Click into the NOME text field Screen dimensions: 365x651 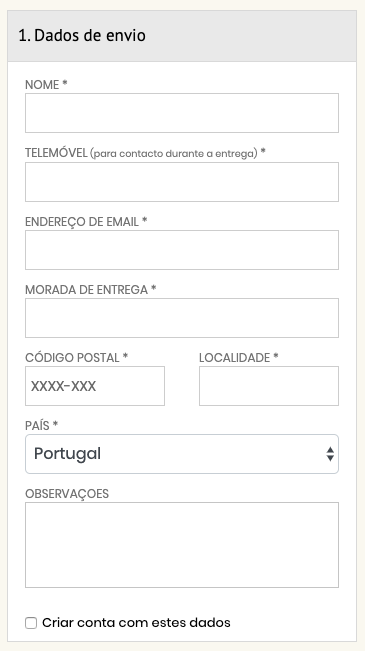pos(182,113)
